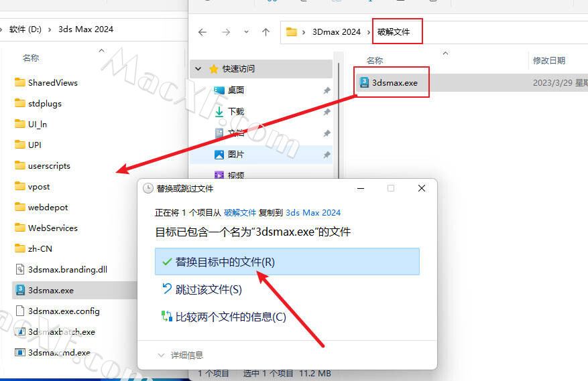Go back in the right Explorer window
This screenshot has height=381, width=588.
tap(202, 32)
